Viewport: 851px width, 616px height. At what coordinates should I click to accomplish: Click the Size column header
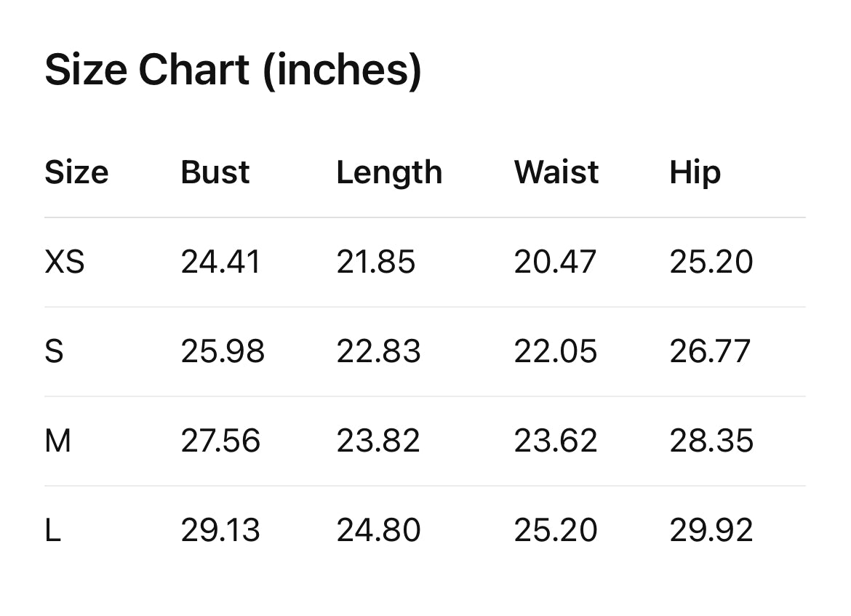click(76, 172)
